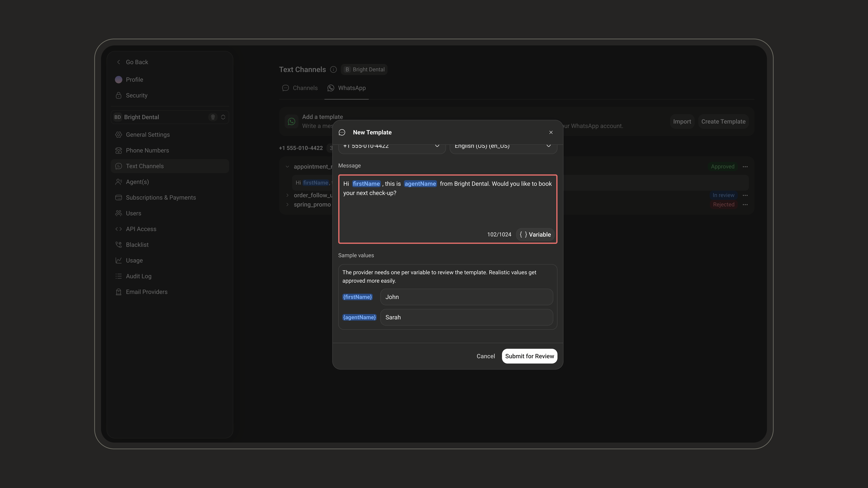Open Profile via avatar icon

tap(118, 79)
